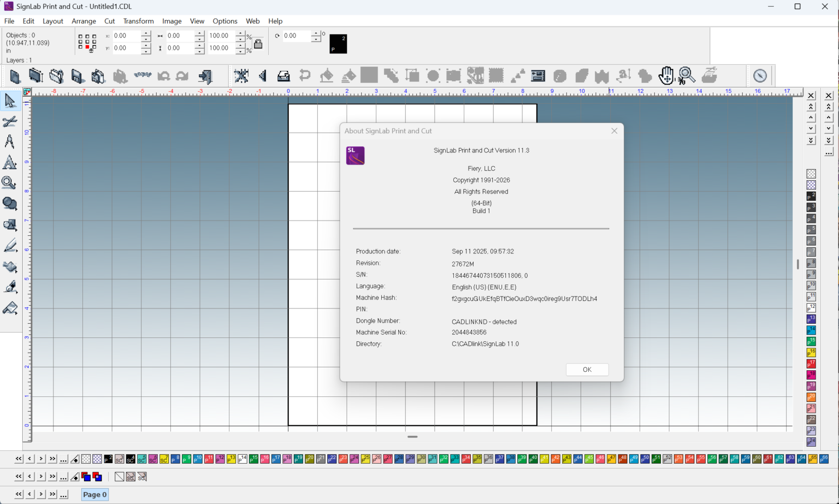839x504 pixels.
Task: Click the rotation angle input field
Action: 297,35
